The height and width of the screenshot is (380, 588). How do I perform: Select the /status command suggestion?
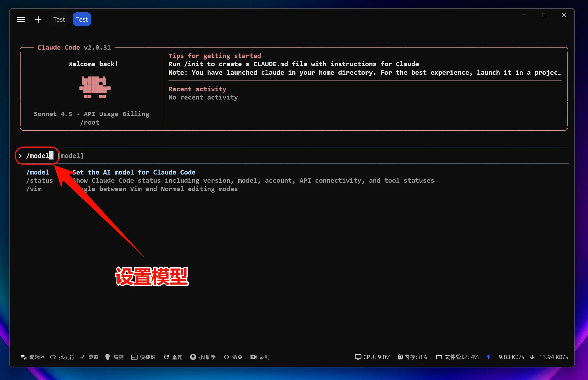pos(40,180)
